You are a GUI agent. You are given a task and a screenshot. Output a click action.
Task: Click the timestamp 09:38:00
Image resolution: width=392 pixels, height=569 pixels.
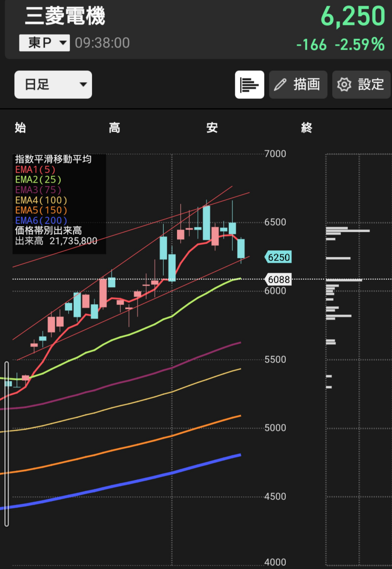coord(103,43)
